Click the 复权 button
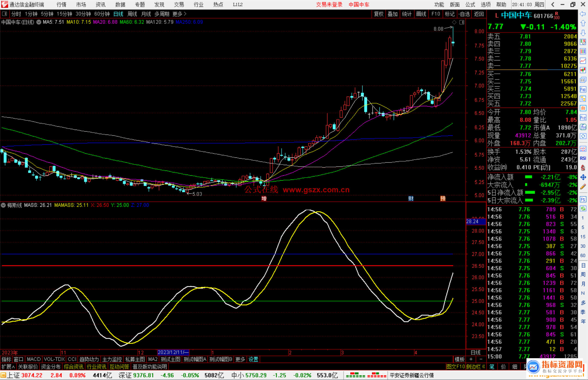Image resolution: width=588 pixels, height=380 pixels. click(379, 14)
